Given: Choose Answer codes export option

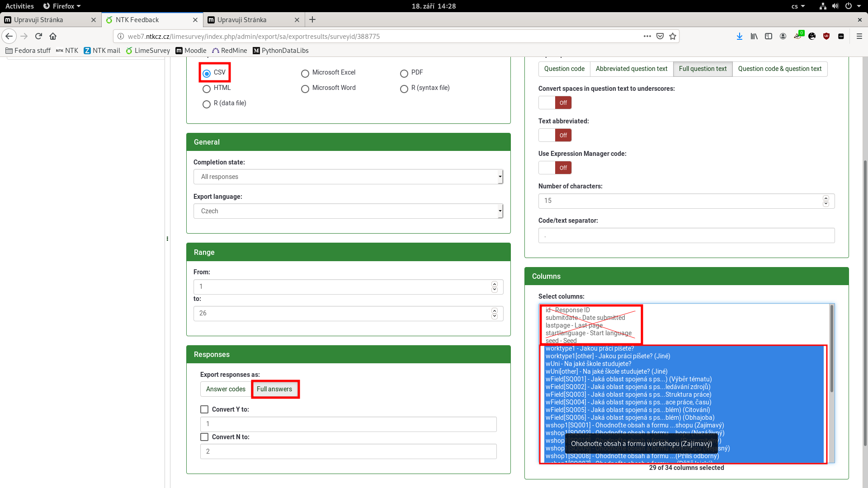Looking at the screenshot, I should pyautogui.click(x=226, y=389).
